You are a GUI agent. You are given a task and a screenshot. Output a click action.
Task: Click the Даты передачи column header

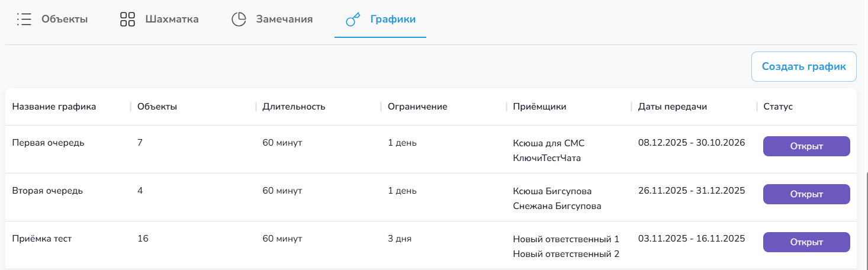coord(672,107)
